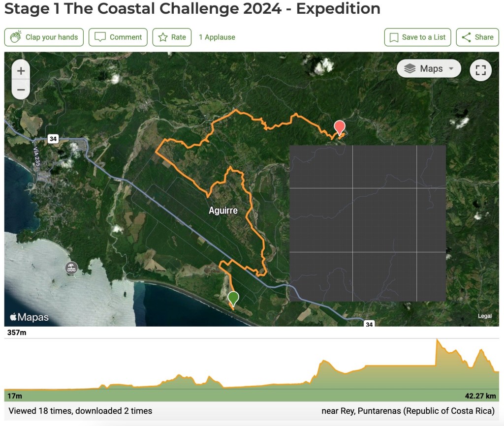Click the Route 34 road shield near the top left

click(x=53, y=139)
